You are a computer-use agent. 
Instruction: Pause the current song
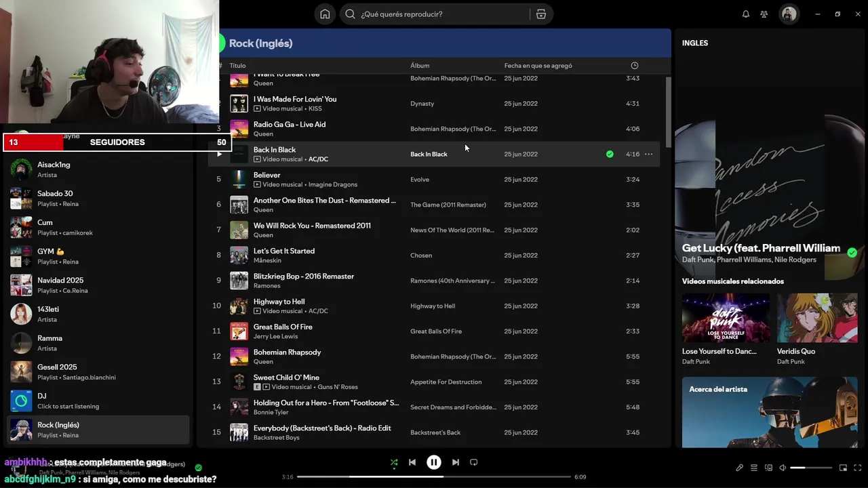(x=434, y=462)
